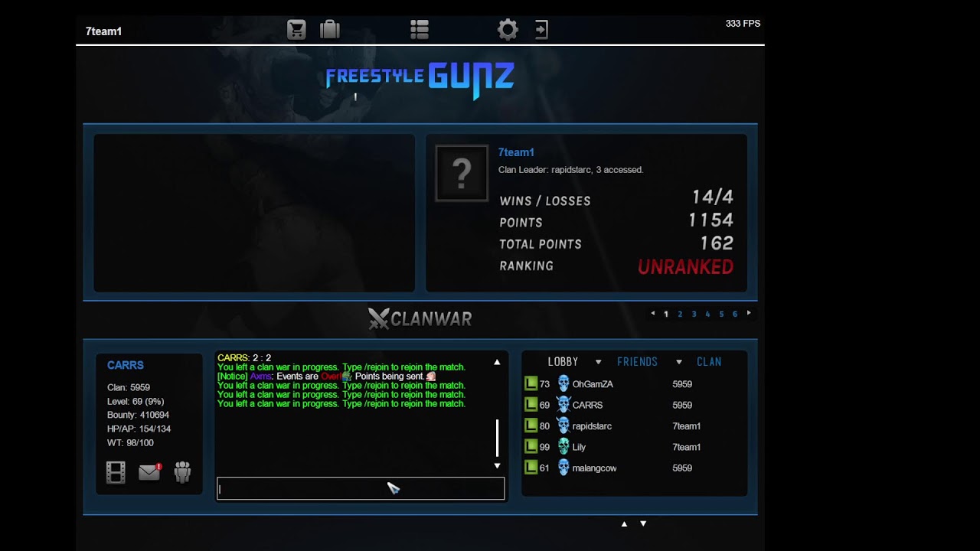The width and height of the screenshot is (980, 551).
Task: Click the chat scroll down arrow
Action: (x=497, y=465)
